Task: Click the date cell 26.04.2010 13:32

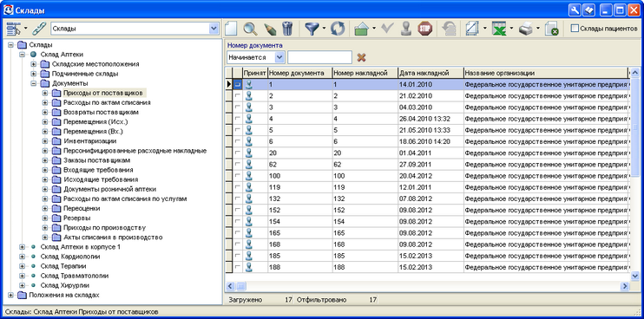Action: [x=430, y=119]
